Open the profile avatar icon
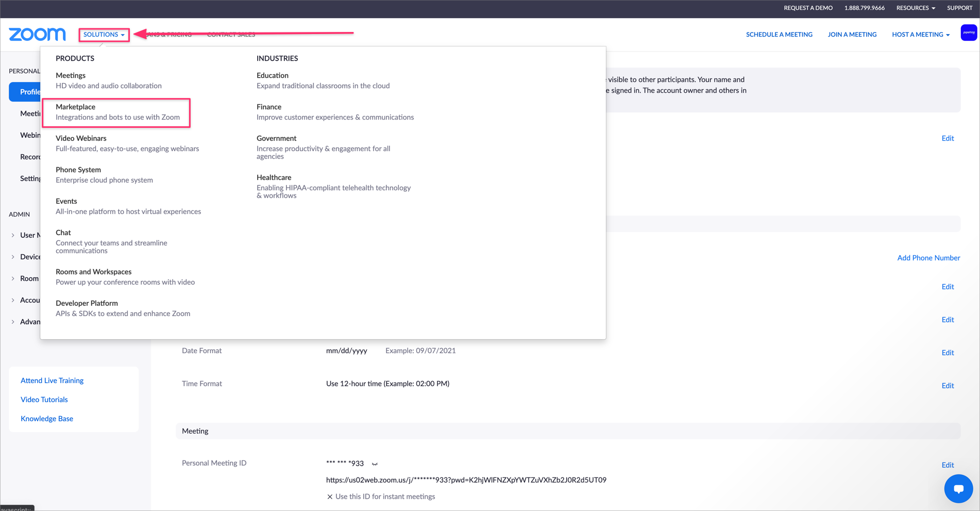Viewport: 980px width, 511px height. (968, 33)
